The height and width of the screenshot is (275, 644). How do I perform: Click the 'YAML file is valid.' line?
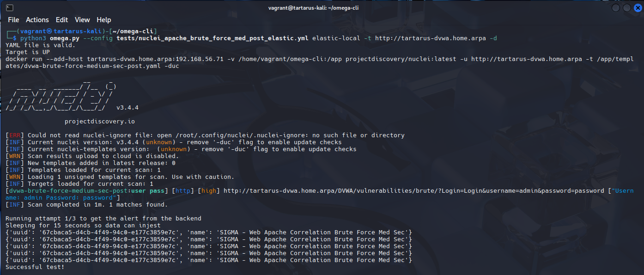40,45
